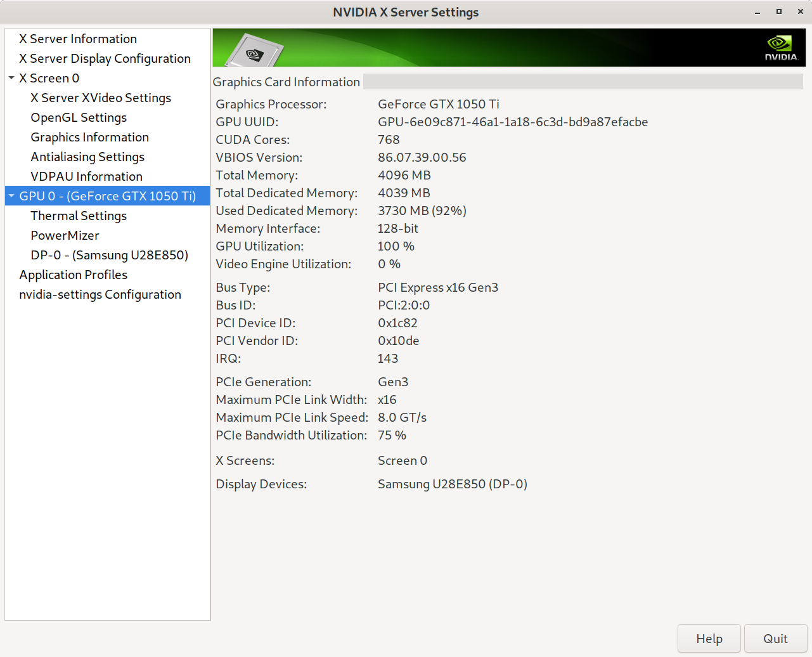This screenshot has width=812, height=657.
Task: Open X Server XVideo Settings
Action: tap(101, 98)
